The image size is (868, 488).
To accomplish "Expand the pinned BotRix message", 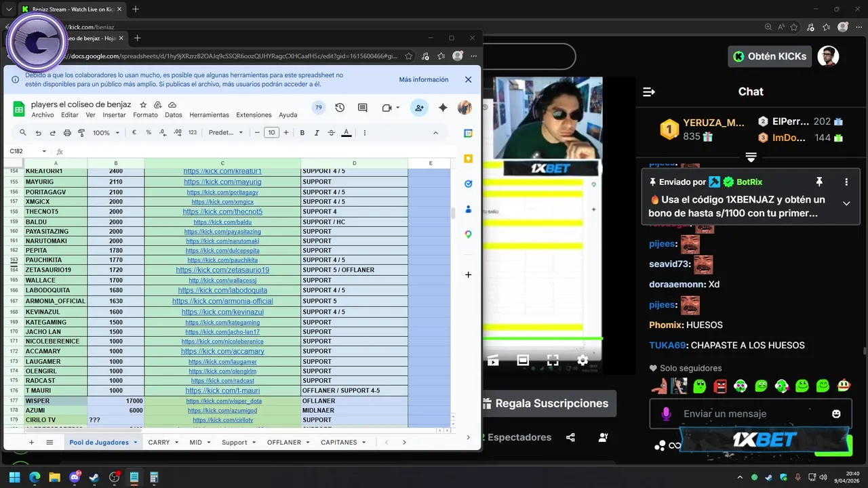I will (x=846, y=203).
